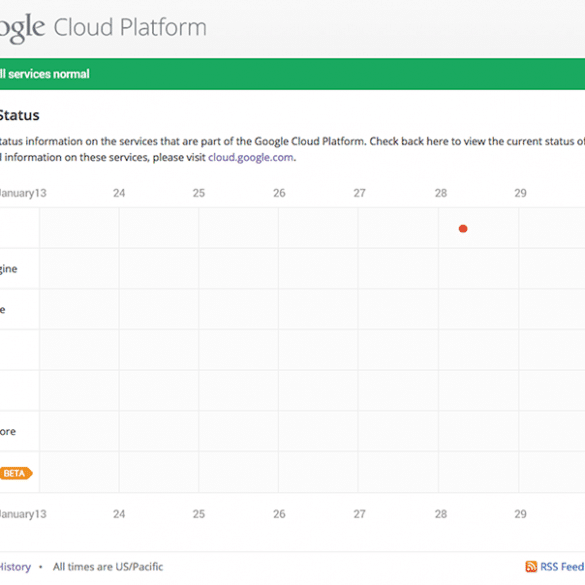This screenshot has height=585, width=585.
Task: Click the bottom January 13 label
Action: click(23, 514)
